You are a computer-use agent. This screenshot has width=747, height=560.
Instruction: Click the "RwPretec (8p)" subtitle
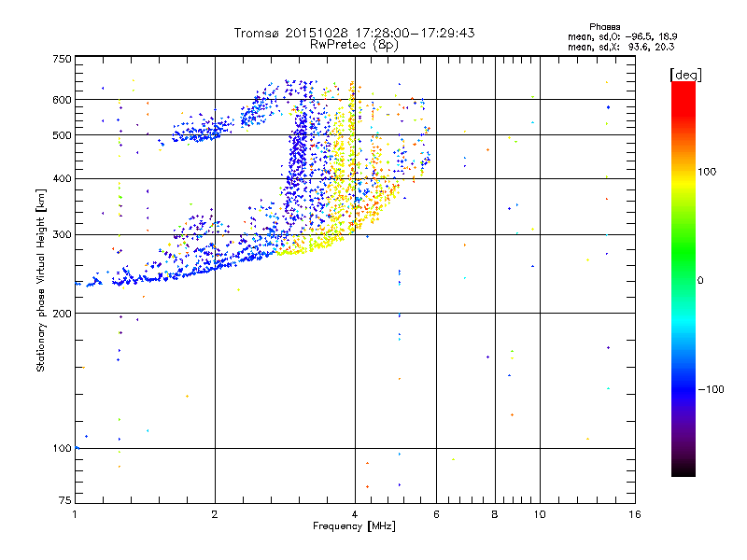point(354,45)
